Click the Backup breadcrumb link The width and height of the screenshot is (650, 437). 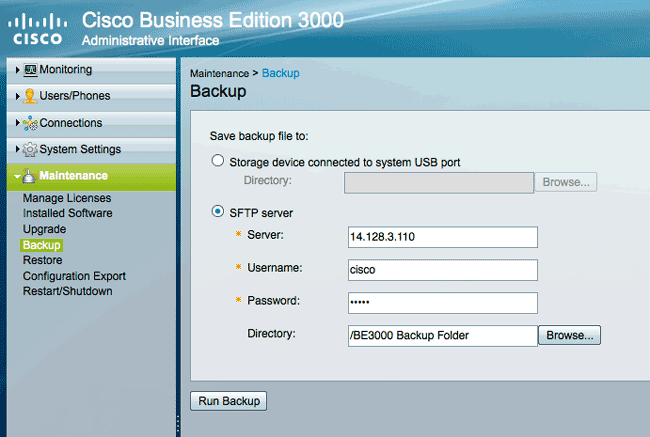pos(281,73)
